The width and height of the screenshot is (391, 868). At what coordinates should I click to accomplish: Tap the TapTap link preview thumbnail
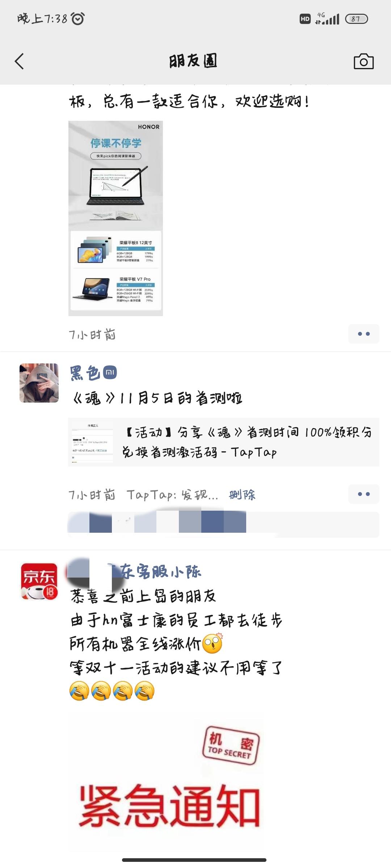92,442
